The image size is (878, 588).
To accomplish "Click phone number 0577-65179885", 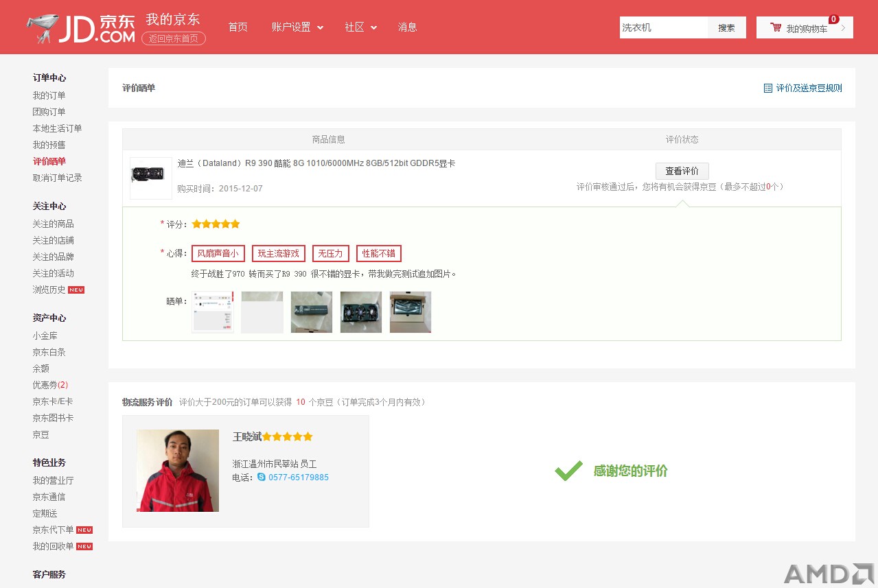I will [x=299, y=477].
